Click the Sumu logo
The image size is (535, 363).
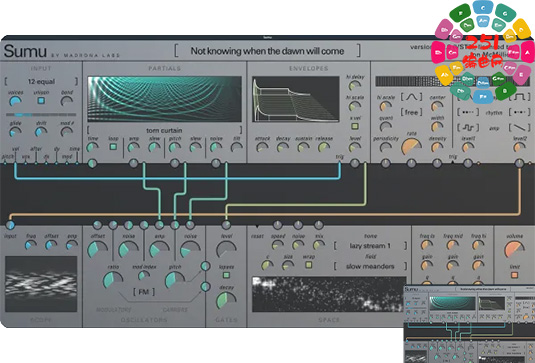tap(25, 51)
